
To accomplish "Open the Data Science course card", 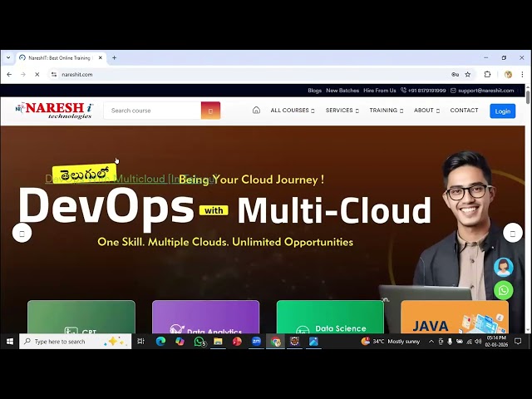I will pyautogui.click(x=330, y=317).
